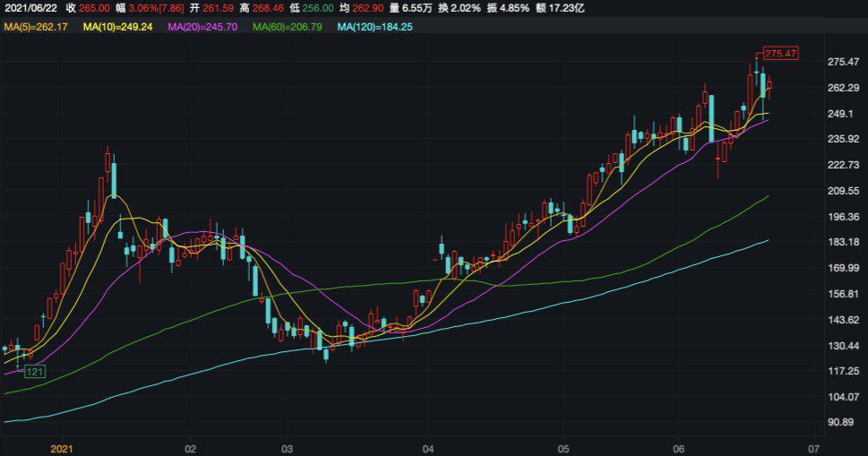Screen dimensions: 868x456
Task: Click the 3.06%[7.86] change value
Action: coord(156,7)
